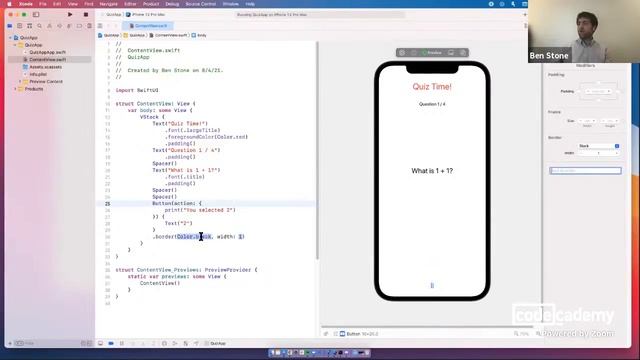Viewport: 640px width, 360px height.
Task: Add a new editor with plus button
Action: 525,15
